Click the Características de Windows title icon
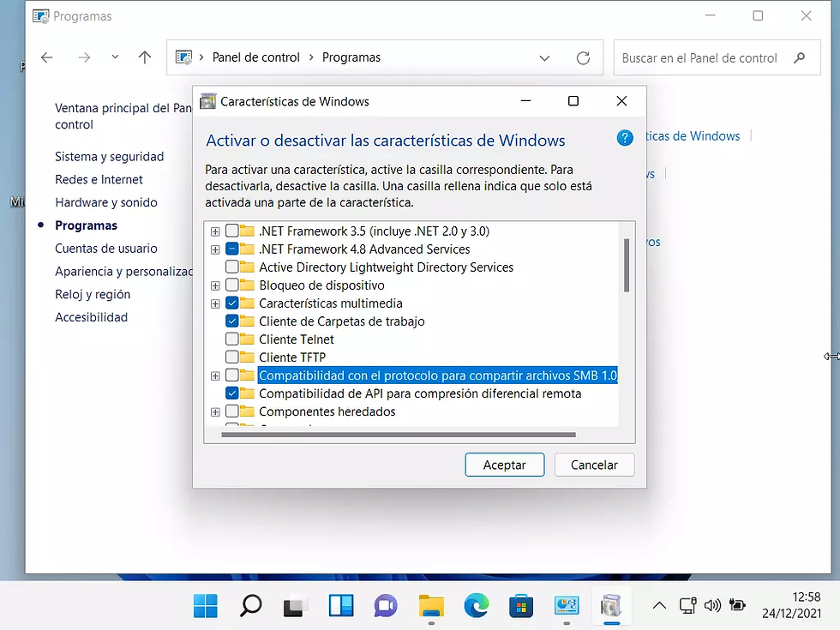This screenshot has width=840, height=630. 207,101
